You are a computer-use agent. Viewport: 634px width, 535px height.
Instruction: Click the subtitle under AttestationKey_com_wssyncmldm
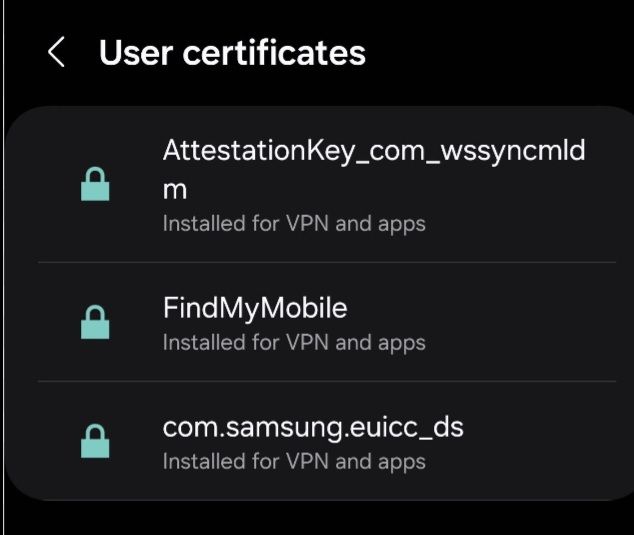[294, 224]
